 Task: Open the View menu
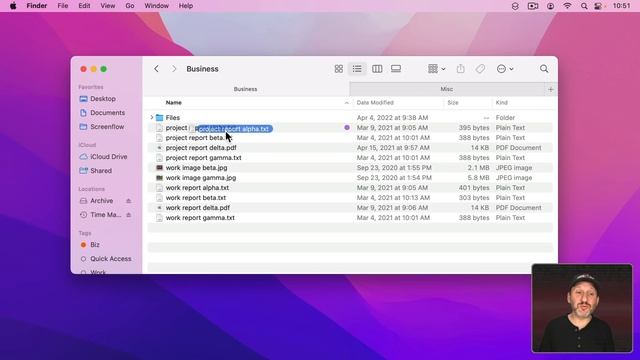108,6
